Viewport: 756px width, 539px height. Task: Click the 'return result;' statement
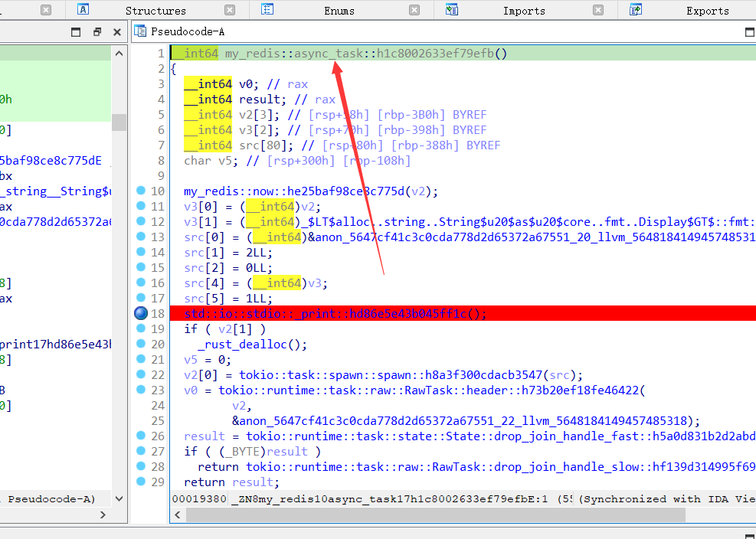click(x=232, y=482)
